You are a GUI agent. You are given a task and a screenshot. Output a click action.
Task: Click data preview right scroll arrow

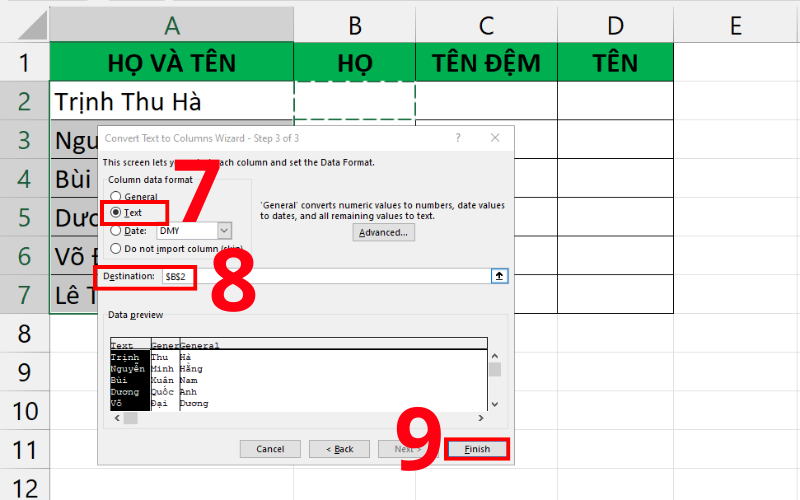point(481,418)
